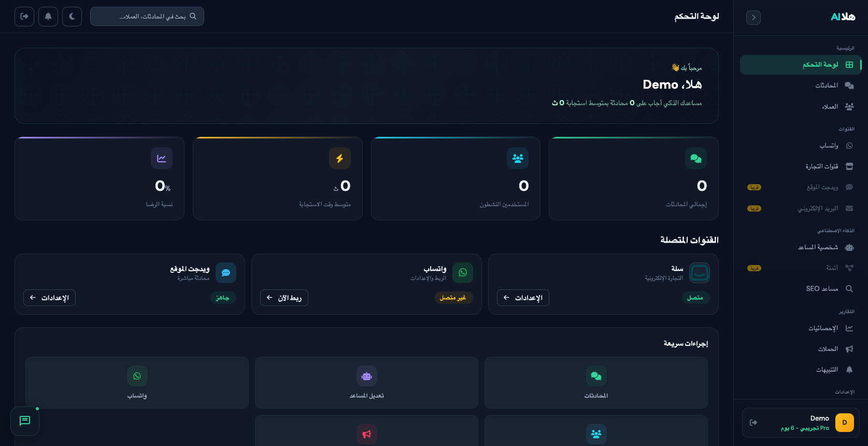Image resolution: width=868 pixels, height=446 pixels.
Task: Click the bell icon beside التنبيهات
Action: click(849, 370)
